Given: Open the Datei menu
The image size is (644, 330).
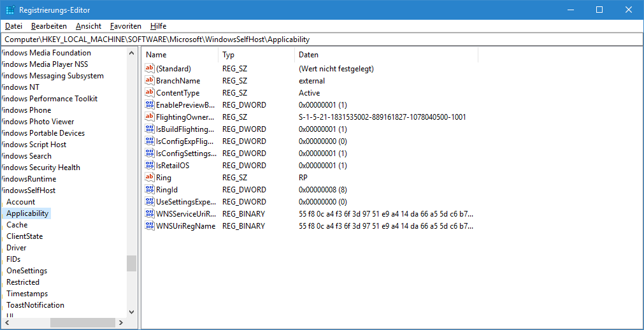Looking at the screenshot, I should 13,26.
